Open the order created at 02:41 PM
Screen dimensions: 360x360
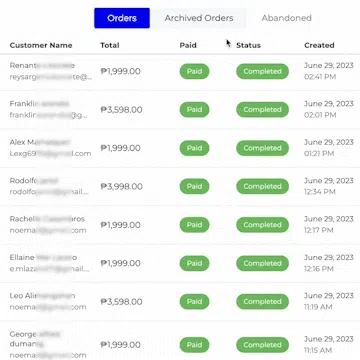coord(180,71)
